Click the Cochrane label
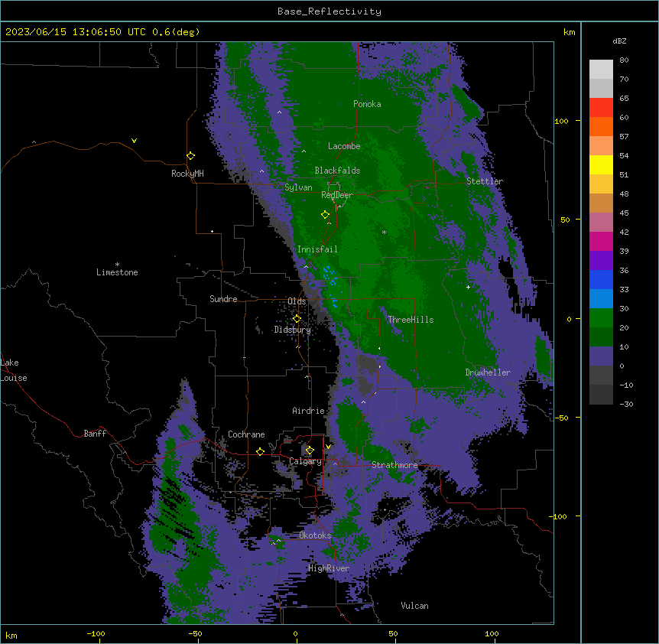This screenshot has width=659, height=644. point(246,434)
